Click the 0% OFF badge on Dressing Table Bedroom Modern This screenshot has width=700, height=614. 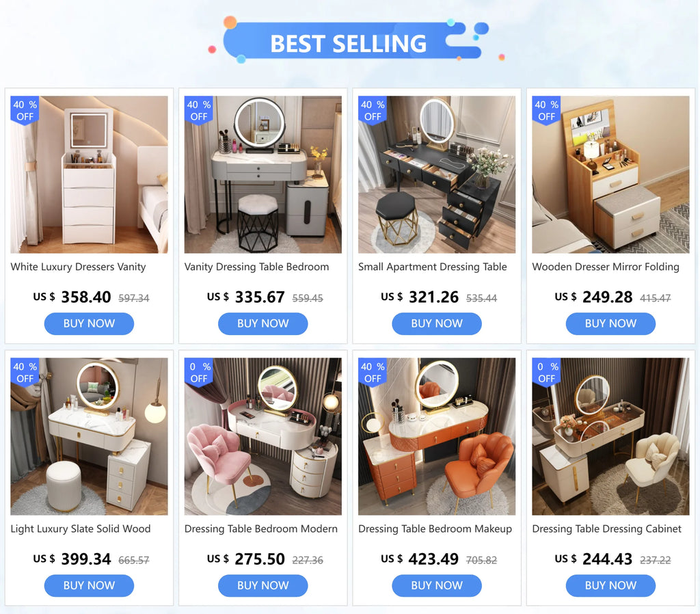[x=199, y=373]
